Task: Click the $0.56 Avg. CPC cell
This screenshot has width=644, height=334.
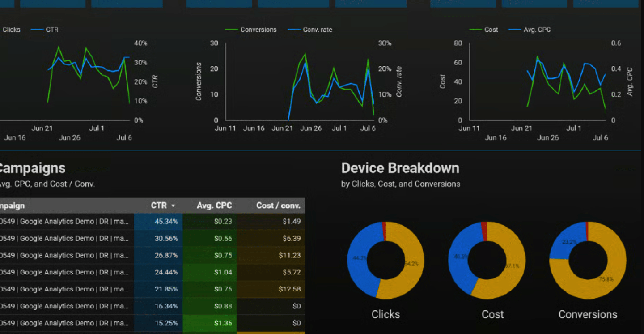Action: pos(210,238)
